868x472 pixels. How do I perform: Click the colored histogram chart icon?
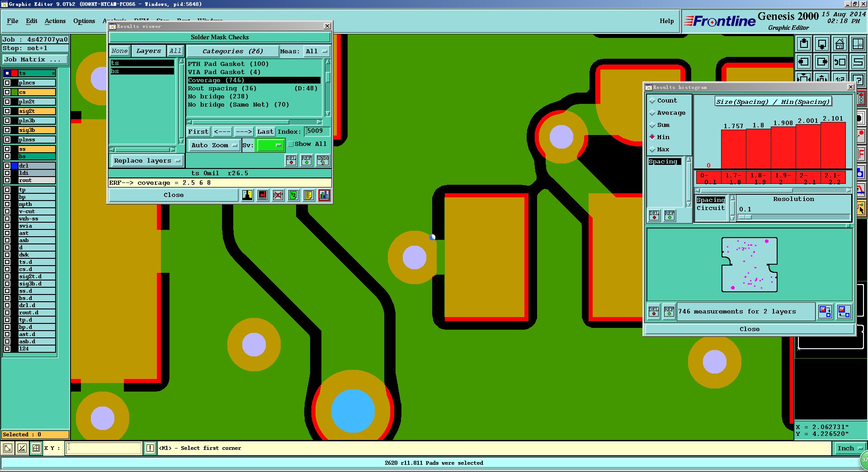coord(324,195)
